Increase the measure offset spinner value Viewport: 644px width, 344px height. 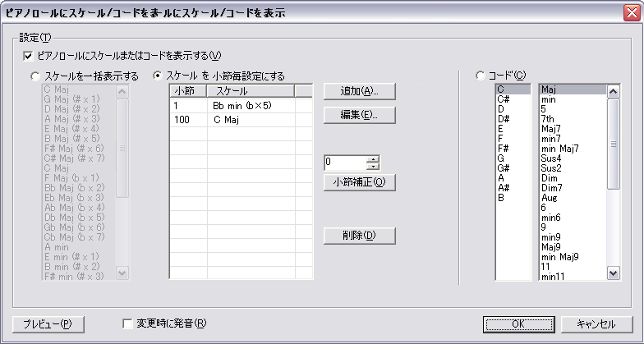coord(373,159)
